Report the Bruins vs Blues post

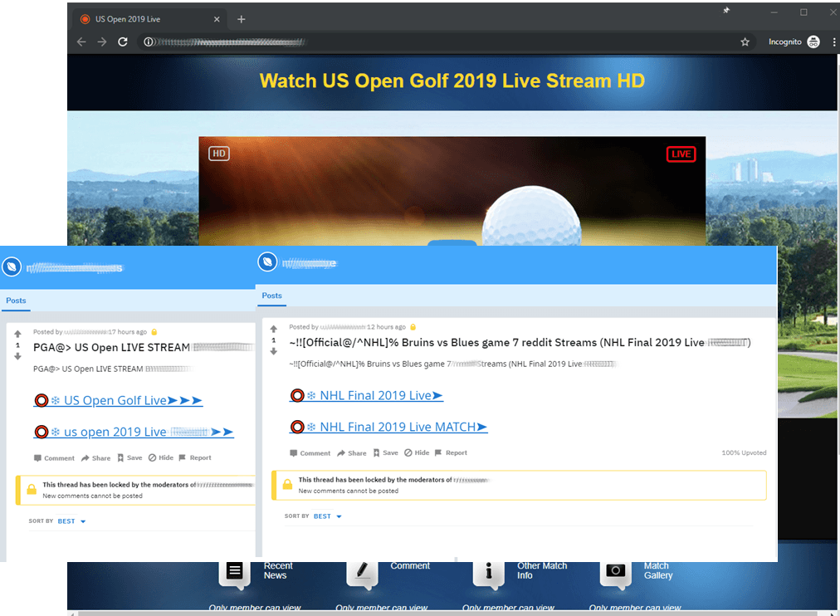451,453
